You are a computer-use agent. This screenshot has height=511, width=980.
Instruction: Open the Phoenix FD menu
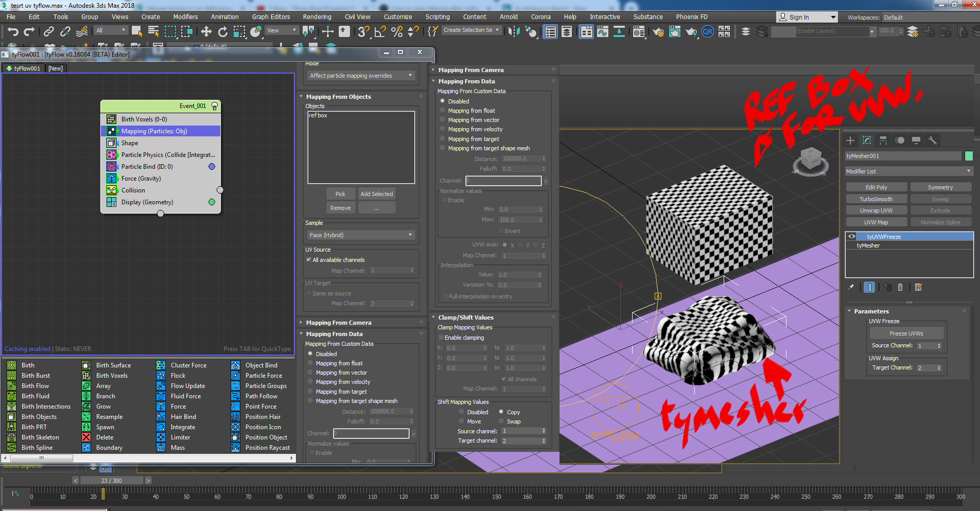coord(692,17)
